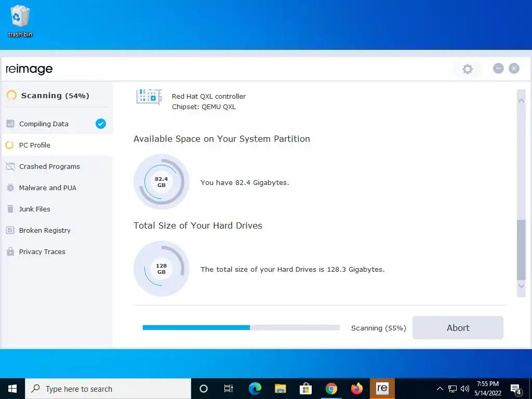Image resolution: width=532 pixels, height=399 pixels.
Task: Click "You have 82.4 Gigabytes." text
Action: (x=245, y=182)
